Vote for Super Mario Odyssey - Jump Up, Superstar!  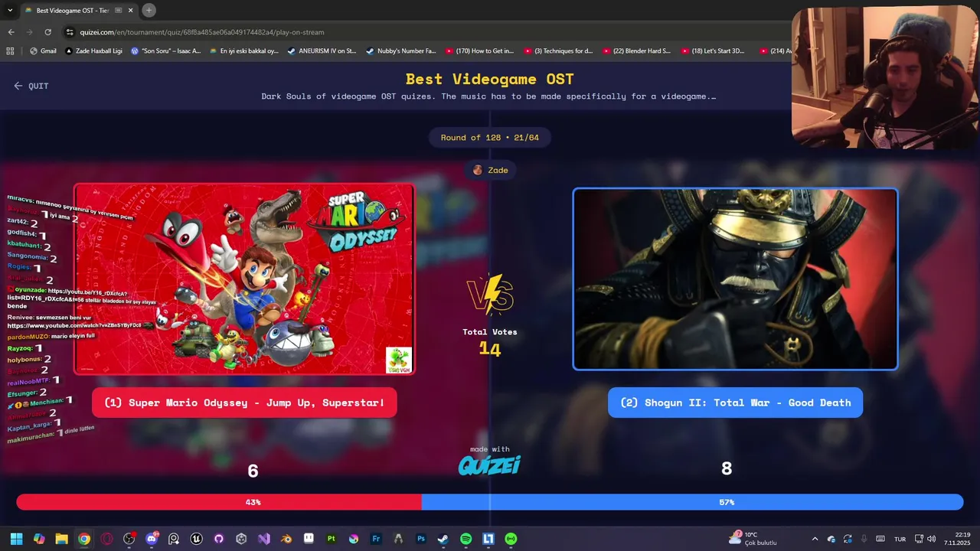point(244,403)
